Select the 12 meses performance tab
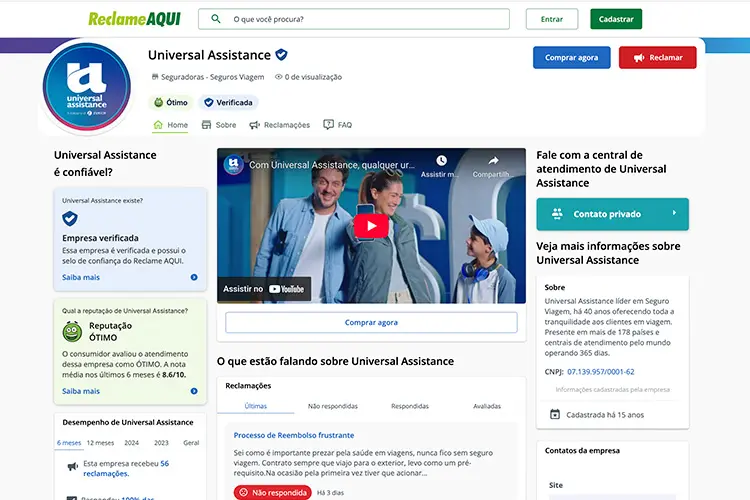 point(100,443)
